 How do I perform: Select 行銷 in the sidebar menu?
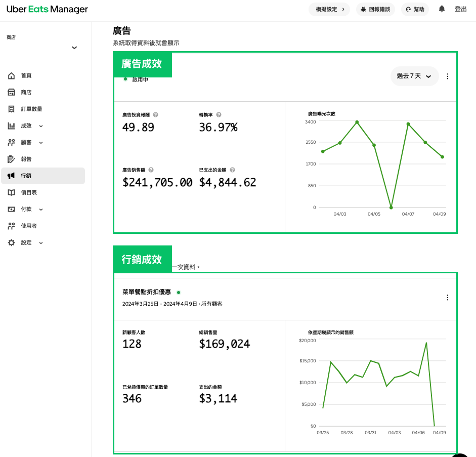point(26,176)
